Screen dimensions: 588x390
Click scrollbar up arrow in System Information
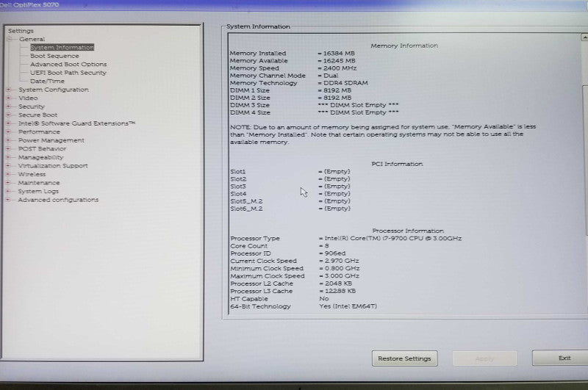click(584, 37)
